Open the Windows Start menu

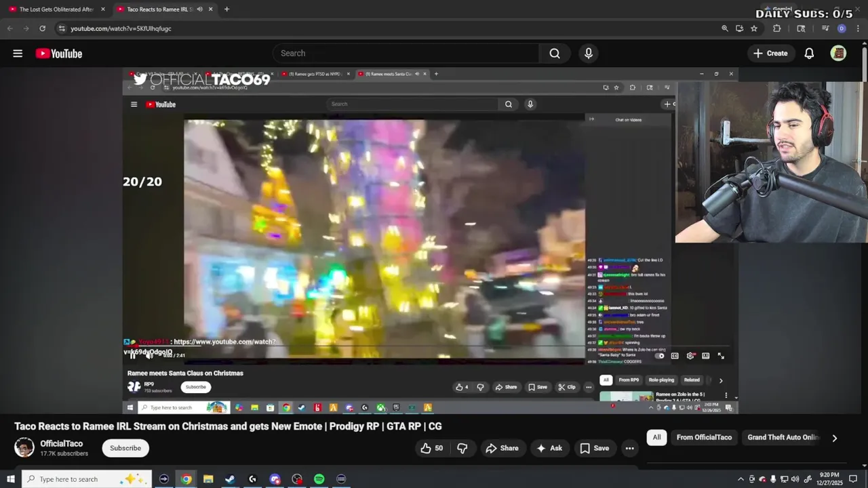10,479
